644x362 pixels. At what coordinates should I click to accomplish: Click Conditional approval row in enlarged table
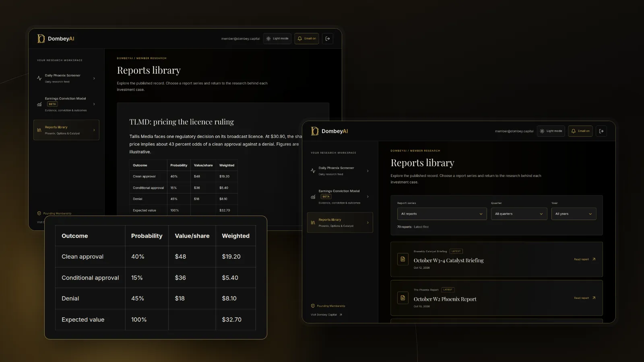pos(155,278)
